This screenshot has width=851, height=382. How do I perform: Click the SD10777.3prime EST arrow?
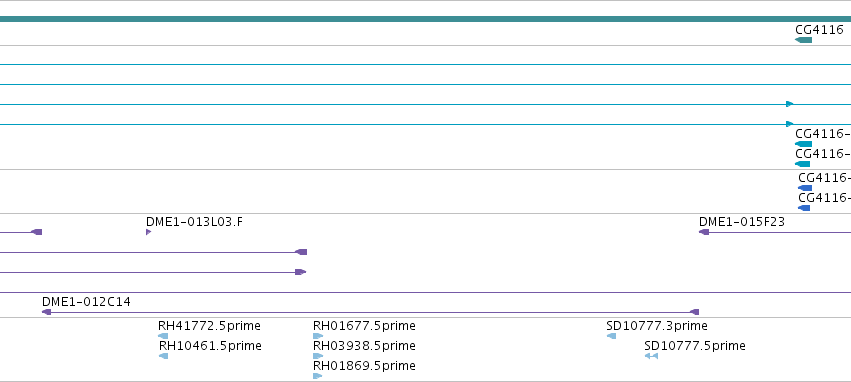pyautogui.click(x=611, y=336)
